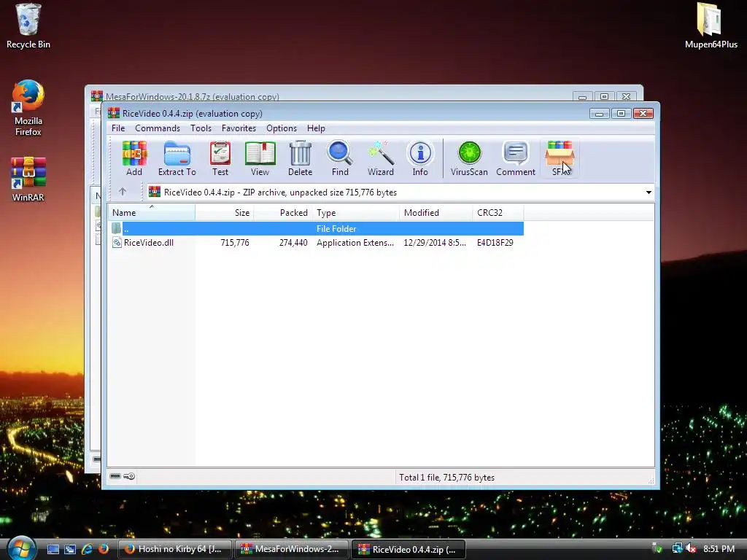Sort by Modified column header
The image size is (747, 560).
click(x=436, y=212)
